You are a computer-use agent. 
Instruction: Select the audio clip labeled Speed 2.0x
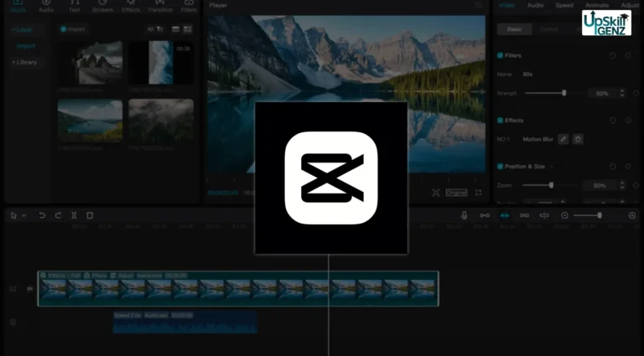tap(184, 322)
